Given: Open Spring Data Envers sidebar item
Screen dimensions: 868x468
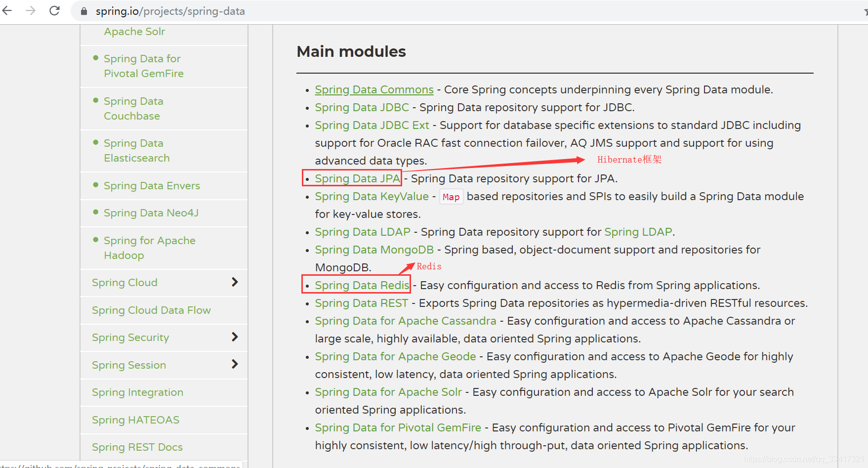Looking at the screenshot, I should click(152, 186).
